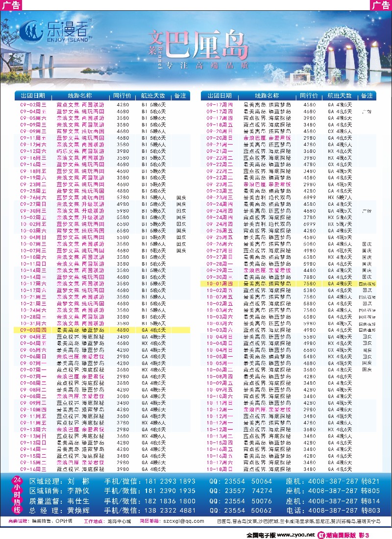
Task: Click phone number 181 2393 1893
Action: point(170,481)
